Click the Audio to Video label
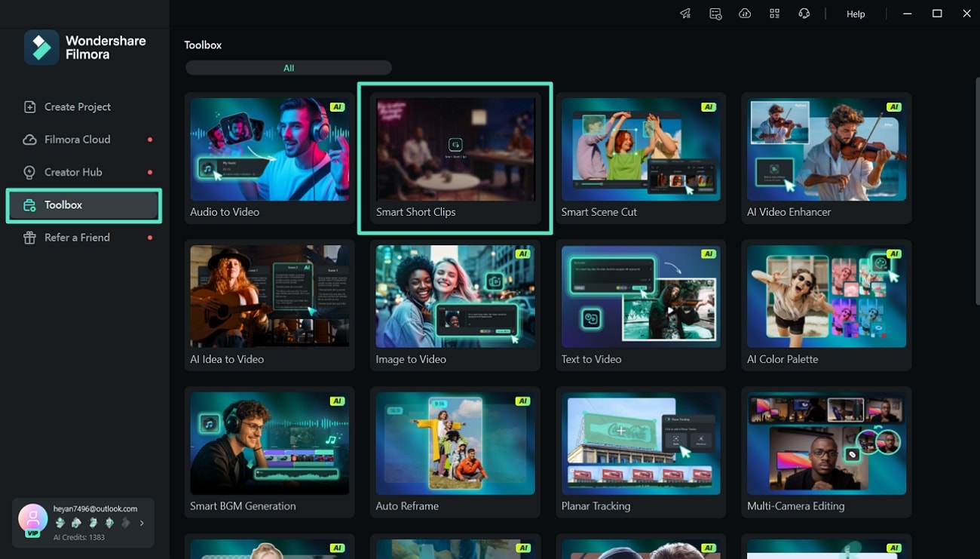Image resolution: width=980 pixels, height=559 pixels. point(225,212)
